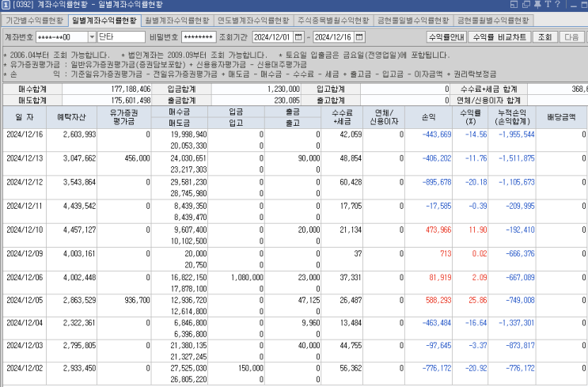Click the 수익률(%) column header
The height and width of the screenshot is (387, 588).
(x=470, y=117)
